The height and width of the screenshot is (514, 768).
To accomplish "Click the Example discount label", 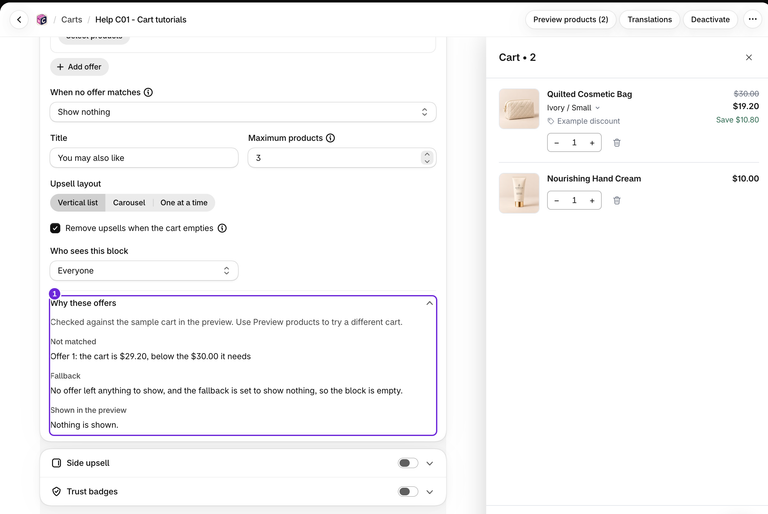I will [588, 121].
